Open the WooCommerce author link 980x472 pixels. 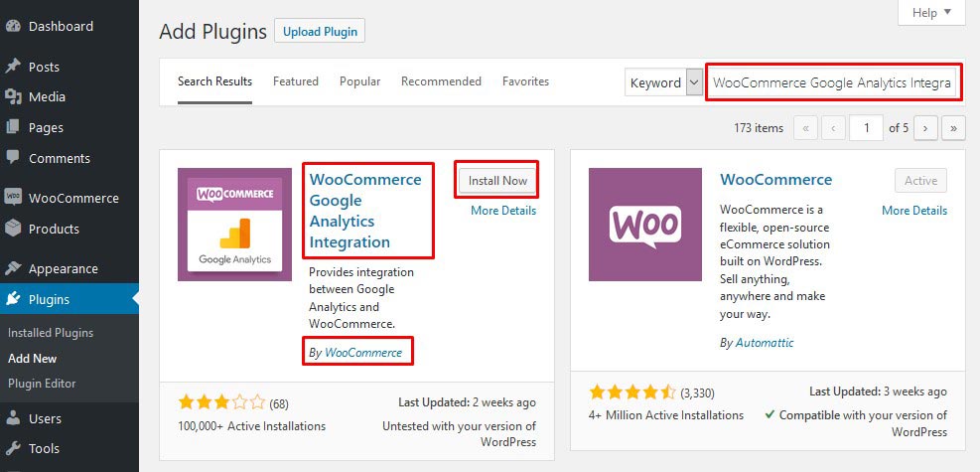click(x=363, y=353)
